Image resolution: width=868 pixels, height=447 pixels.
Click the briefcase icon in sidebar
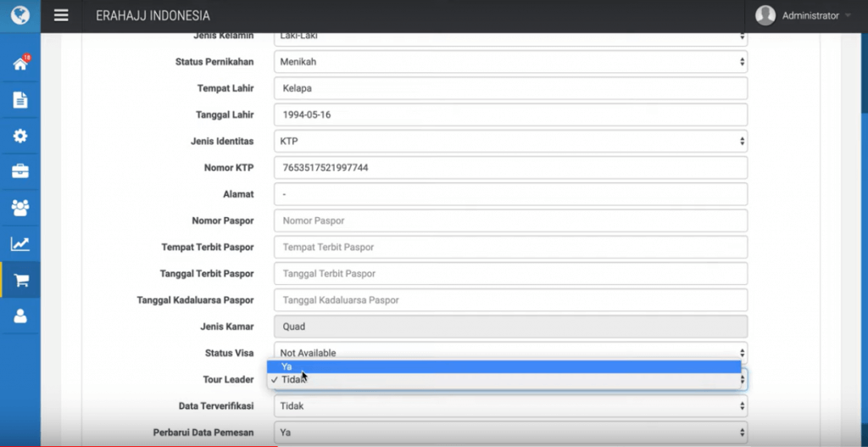click(19, 171)
